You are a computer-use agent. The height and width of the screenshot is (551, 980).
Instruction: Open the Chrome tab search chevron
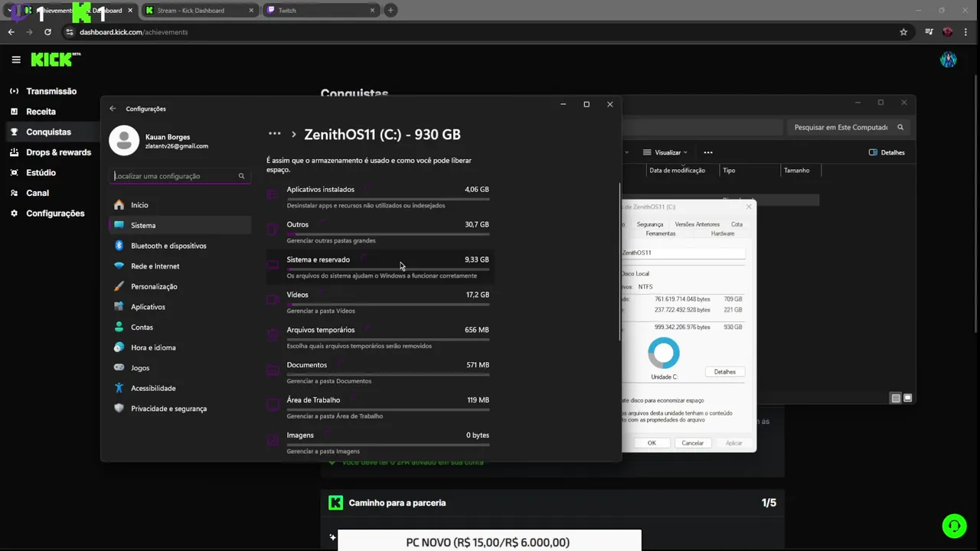9,10
